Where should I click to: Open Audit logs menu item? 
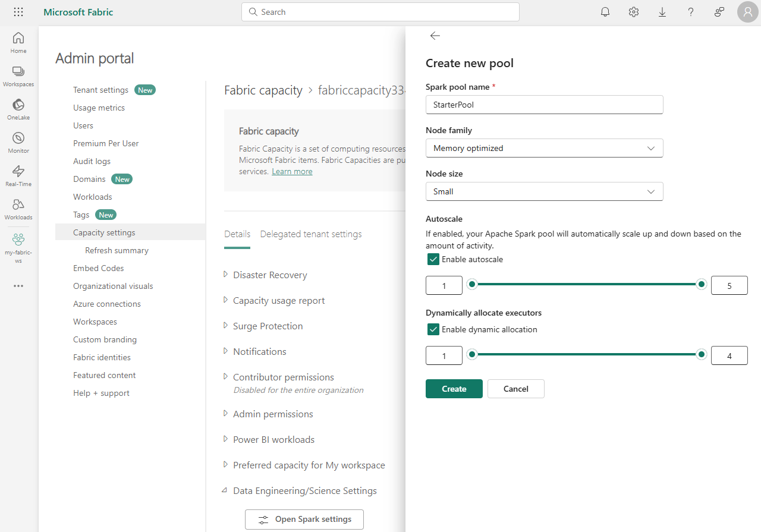92,161
